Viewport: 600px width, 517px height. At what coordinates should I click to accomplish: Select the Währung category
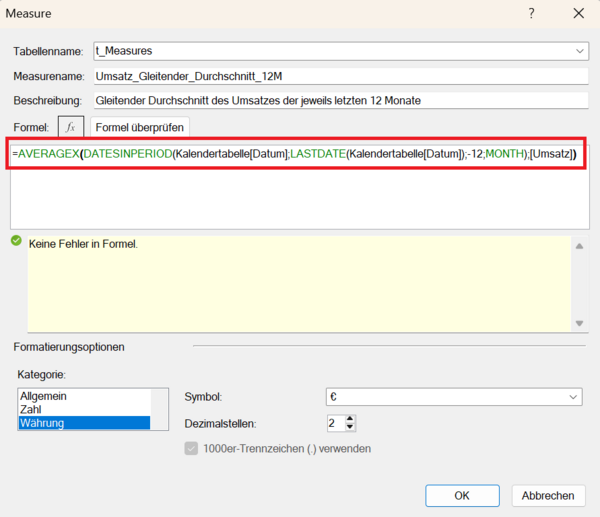pos(43,423)
